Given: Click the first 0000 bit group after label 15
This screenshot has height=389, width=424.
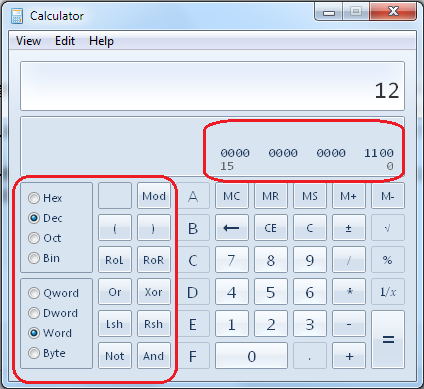Looking at the screenshot, I should tap(235, 153).
